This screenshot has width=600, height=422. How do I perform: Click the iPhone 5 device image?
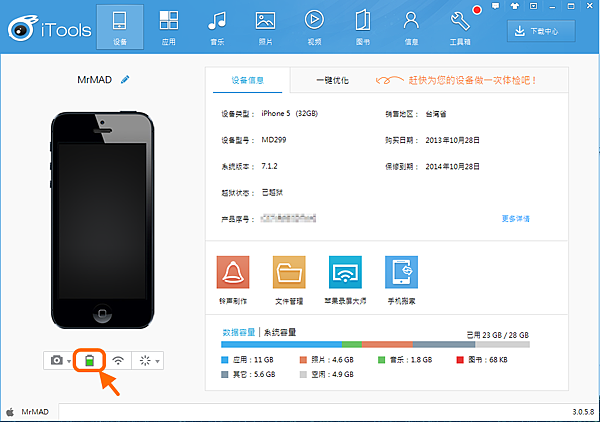(x=103, y=220)
